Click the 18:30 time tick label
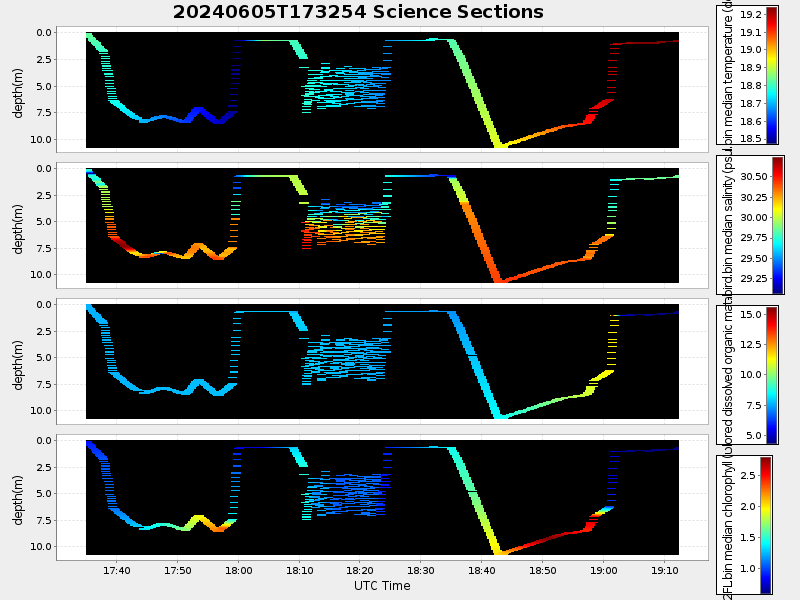Image resolution: width=800 pixels, height=600 pixels. [x=421, y=570]
